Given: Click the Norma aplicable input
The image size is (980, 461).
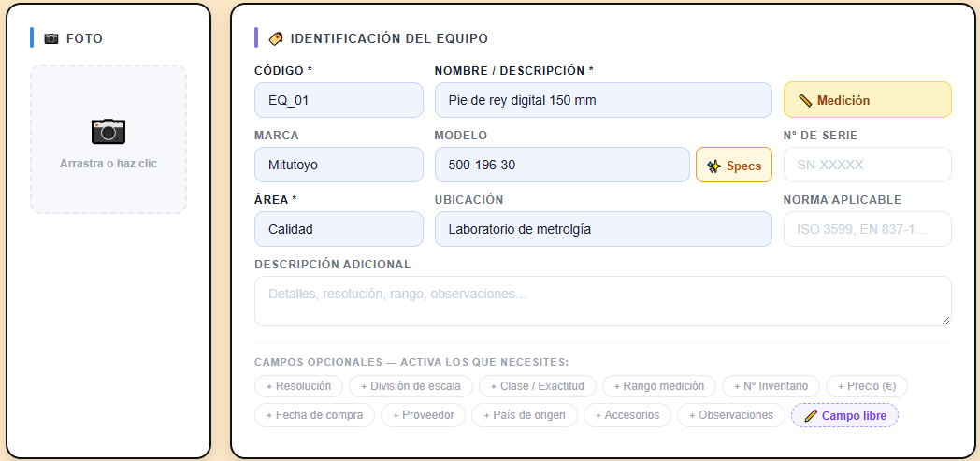Looking at the screenshot, I should (x=868, y=229).
